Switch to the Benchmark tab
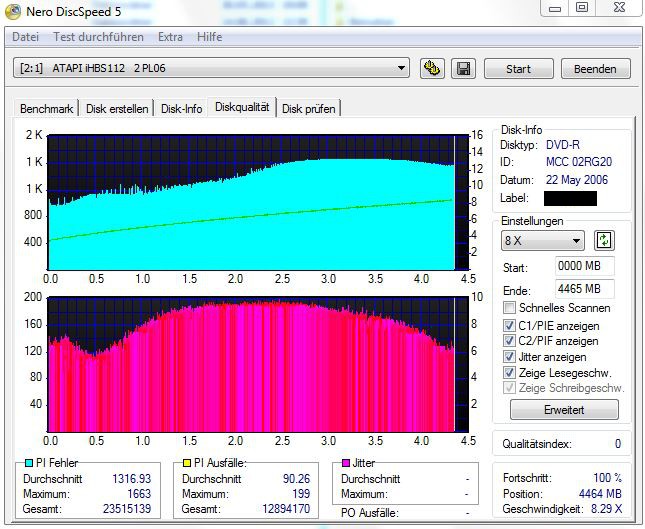645x529 pixels. click(46, 109)
